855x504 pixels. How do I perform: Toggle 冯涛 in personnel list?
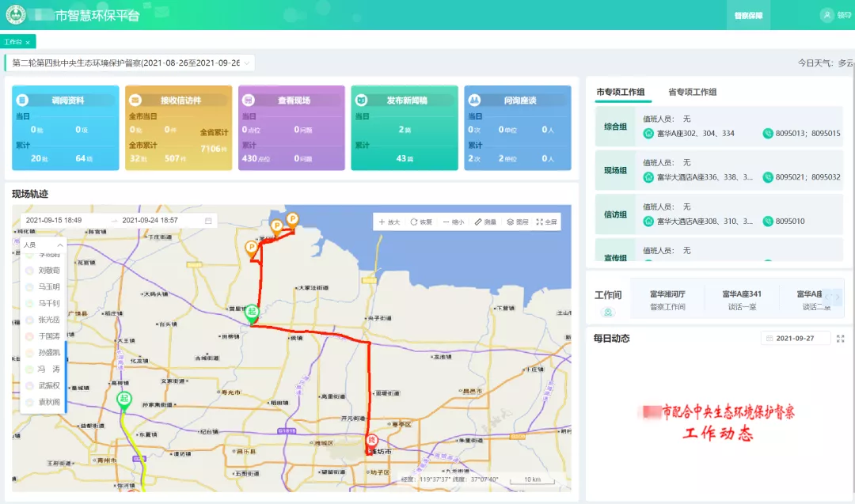coord(43,369)
